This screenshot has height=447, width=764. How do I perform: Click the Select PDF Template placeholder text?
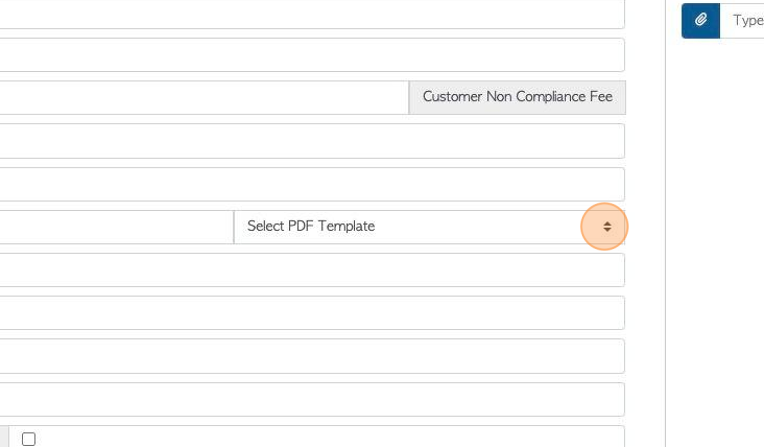[311, 226]
